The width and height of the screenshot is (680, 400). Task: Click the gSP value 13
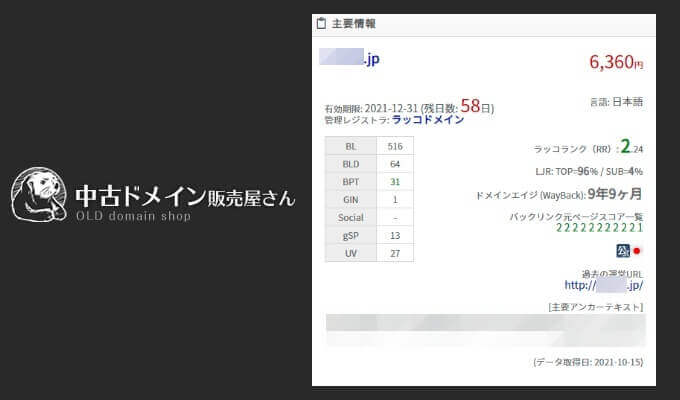click(395, 236)
